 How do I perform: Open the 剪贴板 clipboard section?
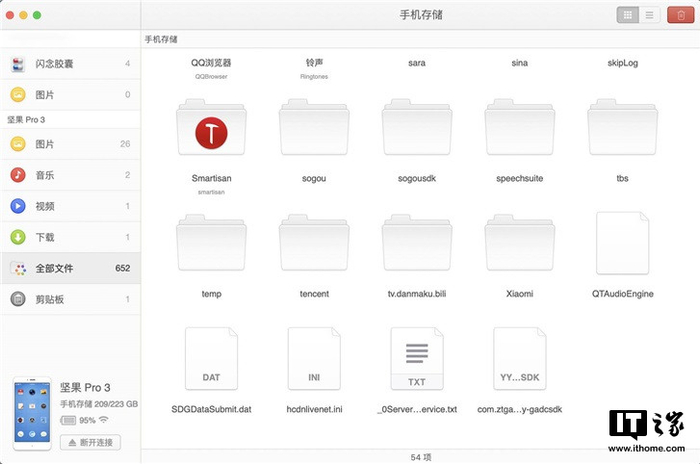(71, 299)
